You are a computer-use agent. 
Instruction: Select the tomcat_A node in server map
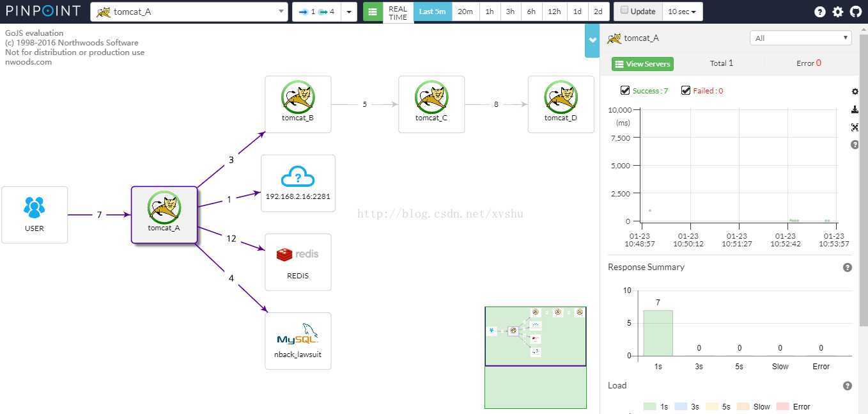pos(164,215)
